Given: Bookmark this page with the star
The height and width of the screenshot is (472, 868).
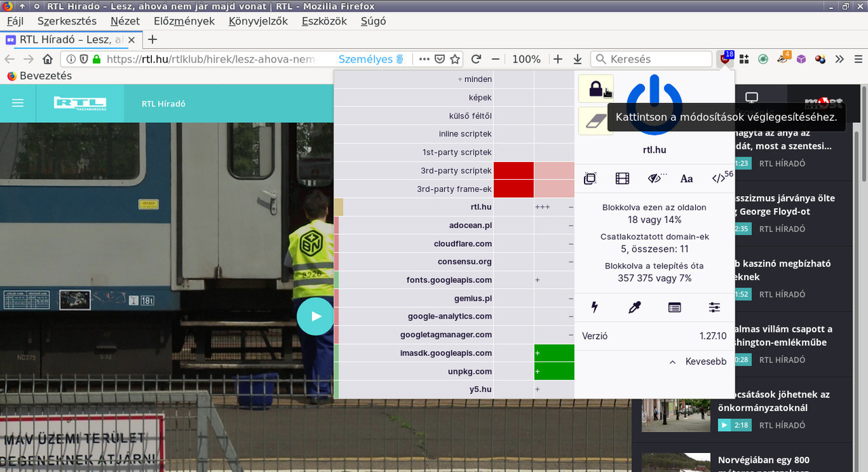Looking at the screenshot, I should 455,59.
